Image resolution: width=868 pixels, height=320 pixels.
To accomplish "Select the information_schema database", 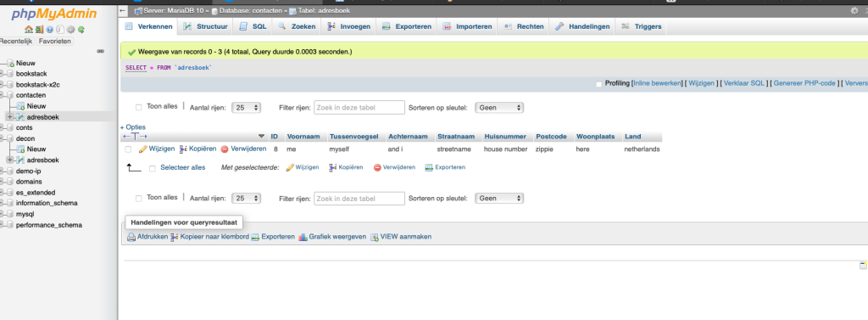I will coord(47,203).
